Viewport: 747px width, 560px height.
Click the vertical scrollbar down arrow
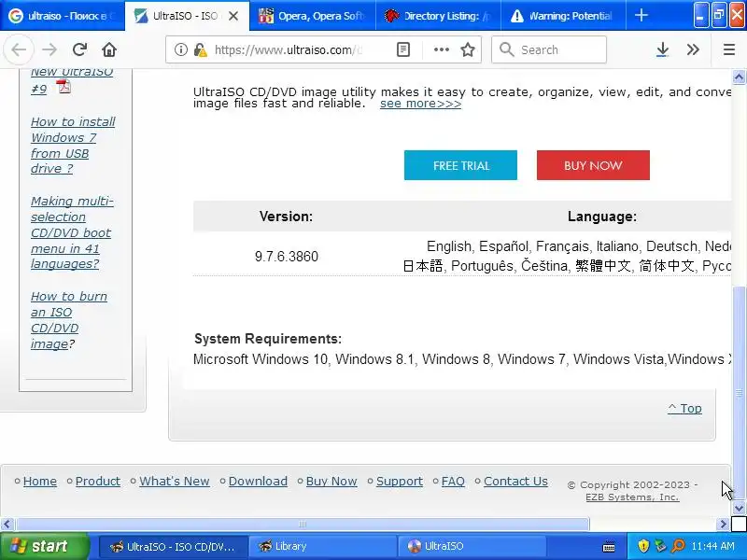pyautogui.click(x=739, y=508)
